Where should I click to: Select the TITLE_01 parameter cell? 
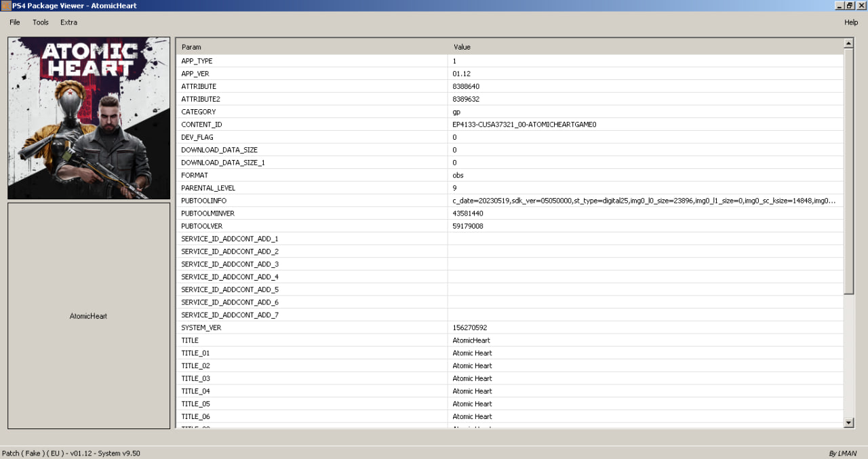(312, 353)
